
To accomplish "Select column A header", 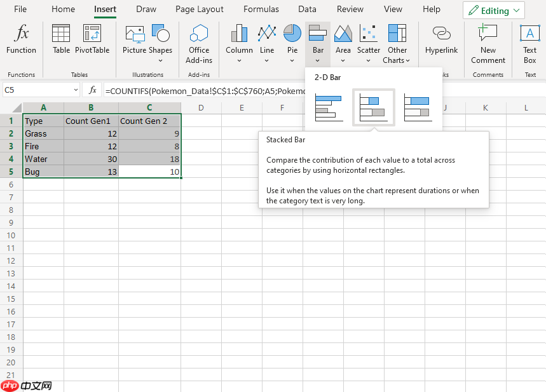I will [x=43, y=107].
